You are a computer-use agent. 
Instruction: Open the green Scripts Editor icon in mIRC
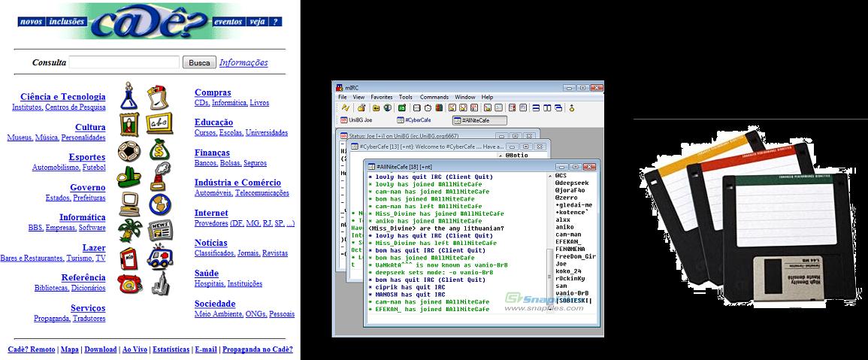[402, 107]
